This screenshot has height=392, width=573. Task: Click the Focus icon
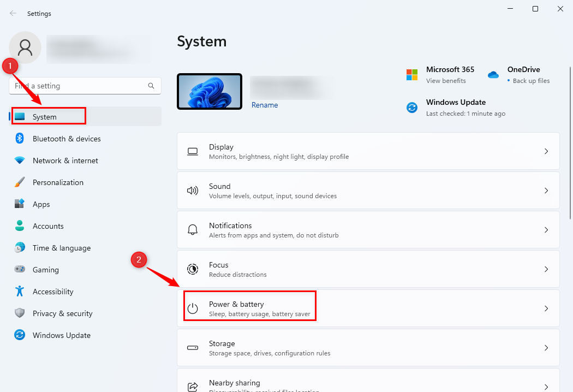coord(193,269)
